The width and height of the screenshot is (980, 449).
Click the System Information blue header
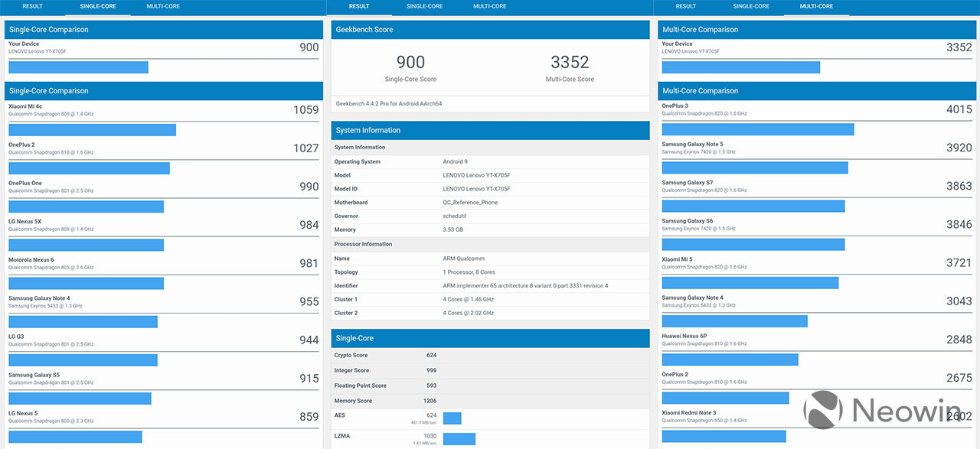pyautogui.click(x=490, y=130)
